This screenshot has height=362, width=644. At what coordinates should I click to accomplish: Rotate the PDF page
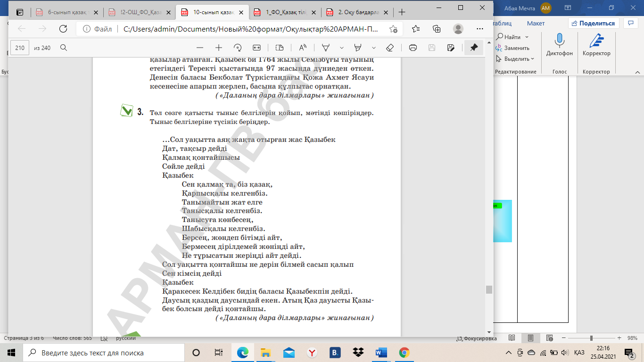[x=238, y=48]
